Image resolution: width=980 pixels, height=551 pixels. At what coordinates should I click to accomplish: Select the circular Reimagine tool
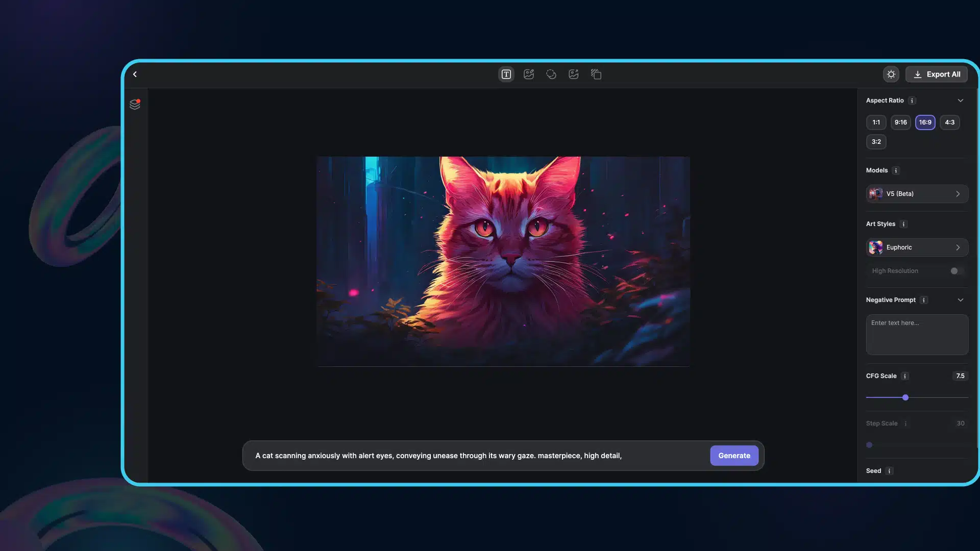click(x=551, y=74)
